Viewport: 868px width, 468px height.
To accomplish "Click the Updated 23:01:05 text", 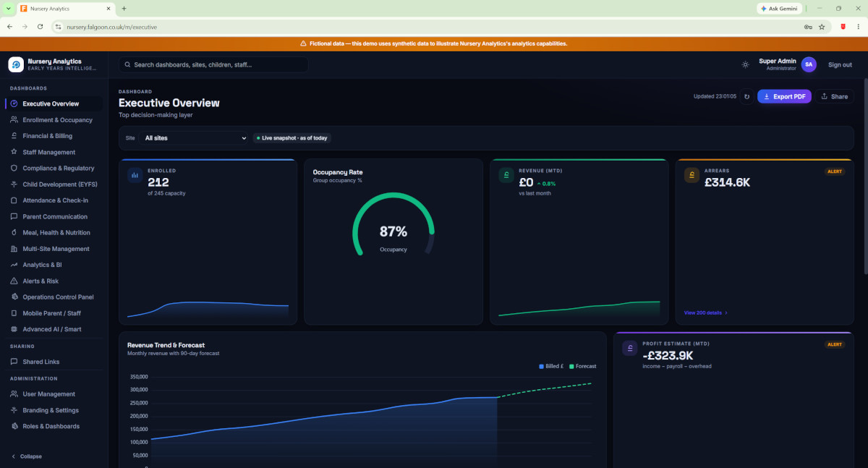I will [x=715, y=96].
